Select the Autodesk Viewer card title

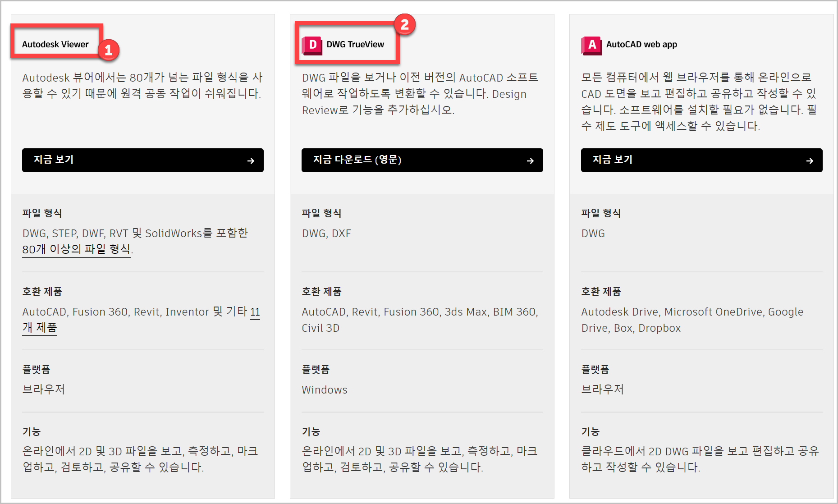(55, 44)
